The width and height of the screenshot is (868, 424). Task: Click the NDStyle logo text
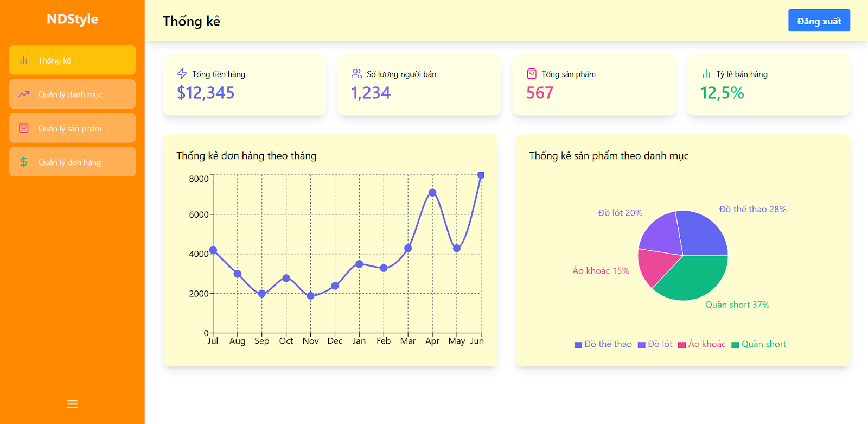coord(72,19)
